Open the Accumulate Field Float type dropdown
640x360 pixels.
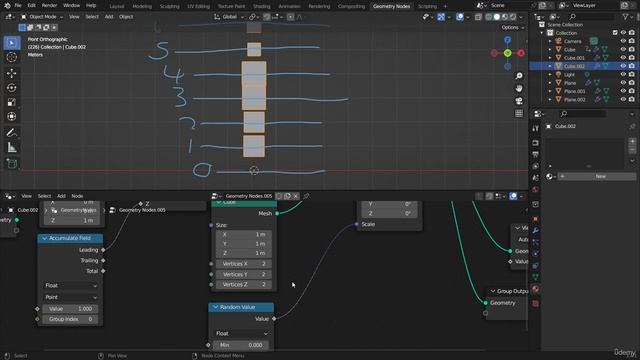click(x=70, y=285)
